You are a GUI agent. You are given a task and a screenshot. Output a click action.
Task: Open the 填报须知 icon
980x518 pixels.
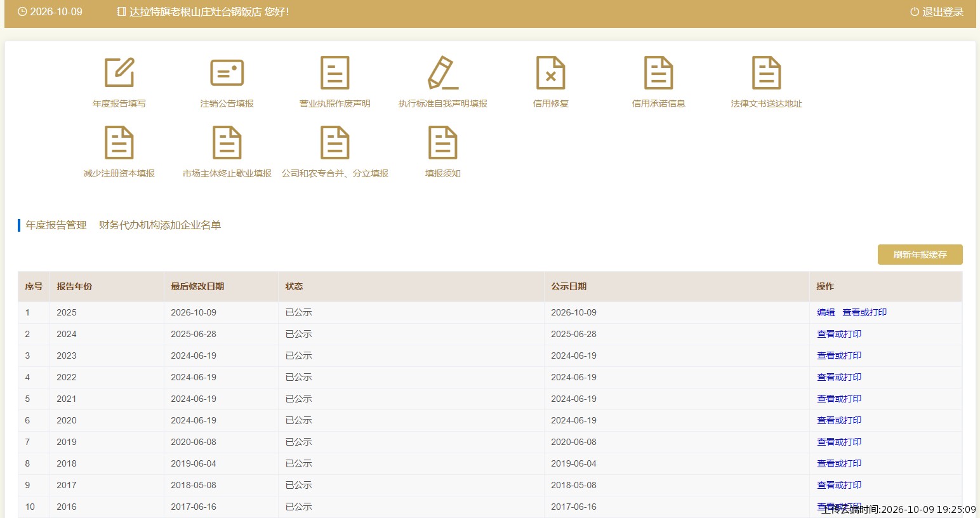[x=443, y=142]
